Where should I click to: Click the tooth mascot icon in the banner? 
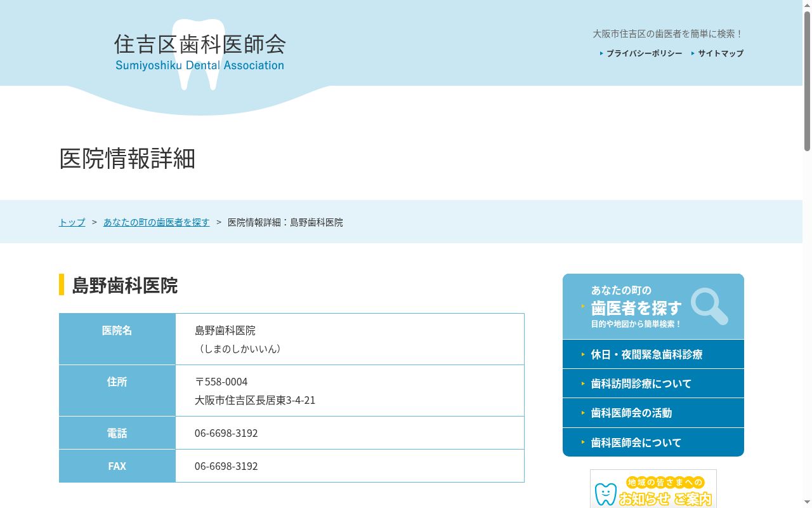605,494
